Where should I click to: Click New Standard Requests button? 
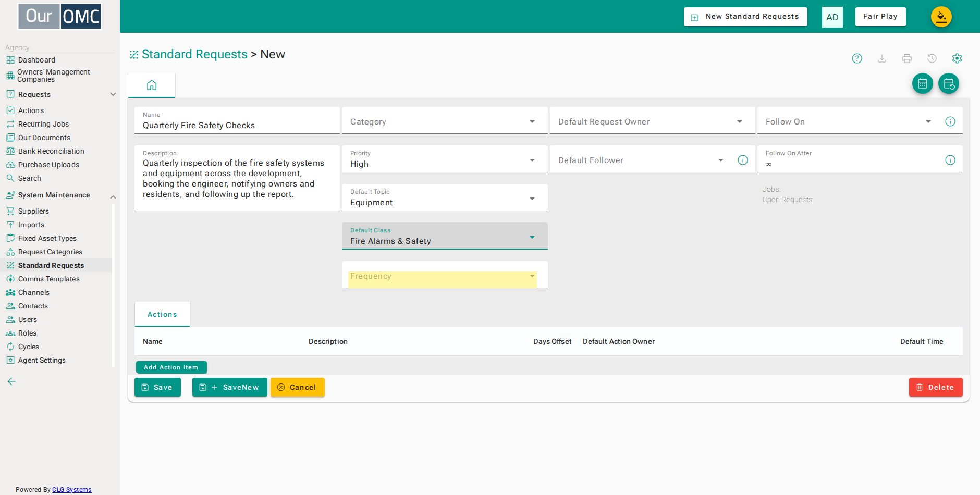coord(745,17)
